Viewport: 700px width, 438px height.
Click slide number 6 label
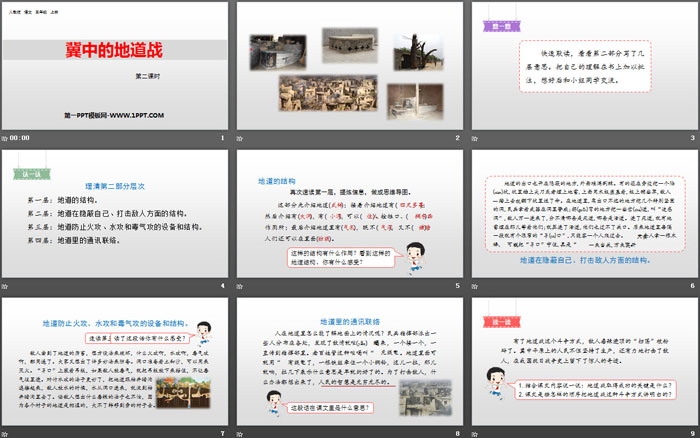[692, 286]
